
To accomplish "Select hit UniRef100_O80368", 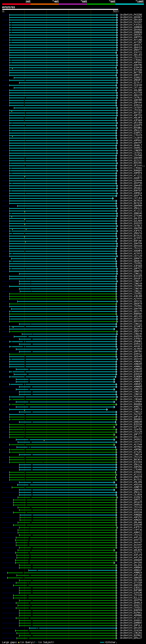I will 131,580.
